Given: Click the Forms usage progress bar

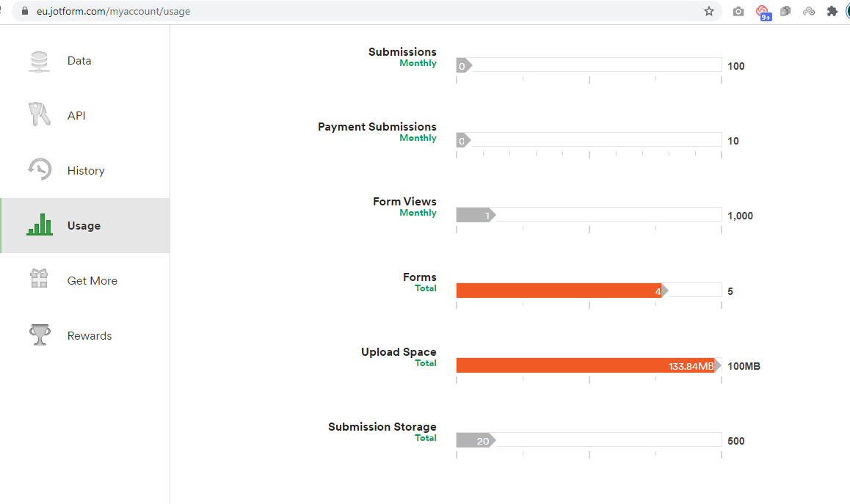Looking at the screenshot, I should pos(587,290).
